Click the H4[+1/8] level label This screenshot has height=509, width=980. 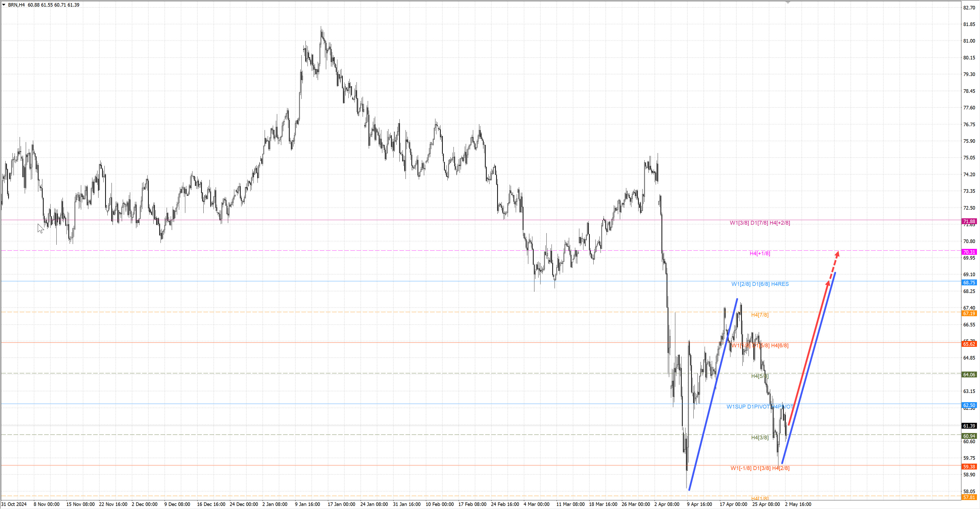point(760,253)
